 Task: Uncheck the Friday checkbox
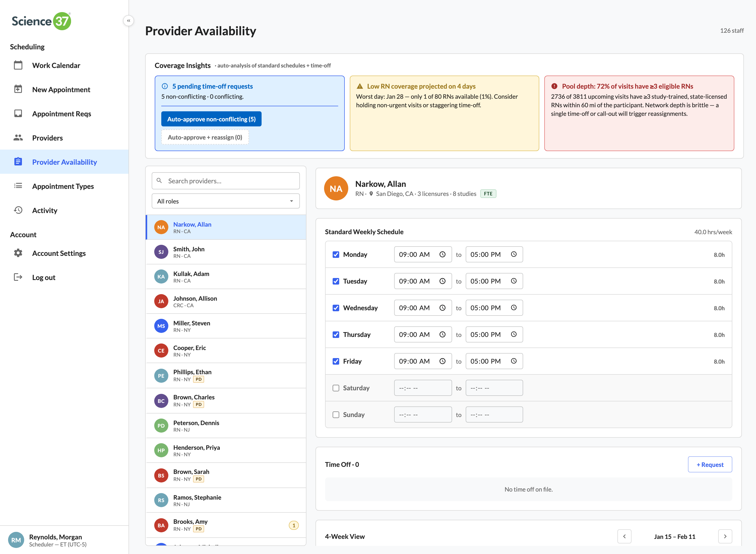pyautogui.click(x=336, y=361)
